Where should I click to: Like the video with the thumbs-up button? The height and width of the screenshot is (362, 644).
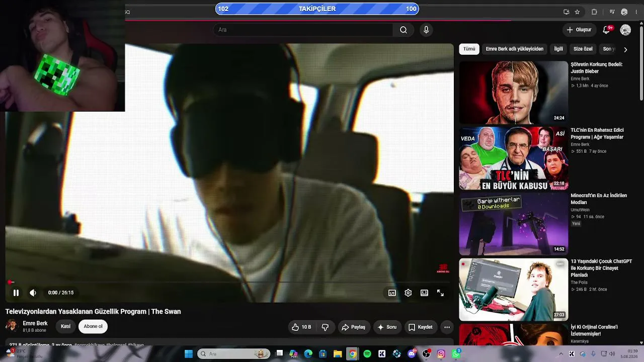[x=301, y=327]
